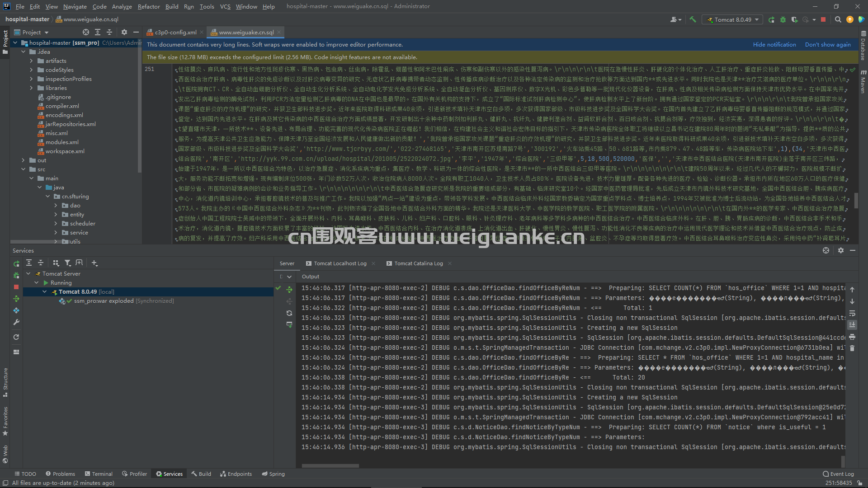Collapse all in Project panel toolbar
This screenshot has height=488, width=868.
[109, 32]
